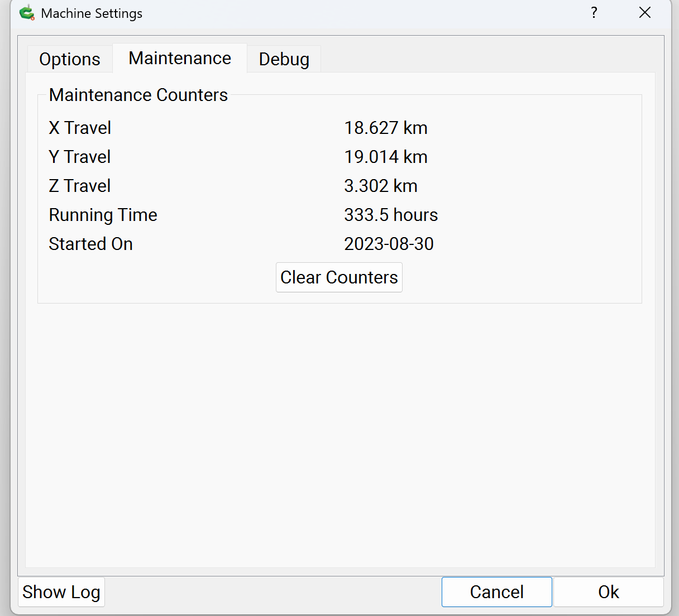Cancel the machine settings changes
679x616 pixels.
(x=496, y=592)
